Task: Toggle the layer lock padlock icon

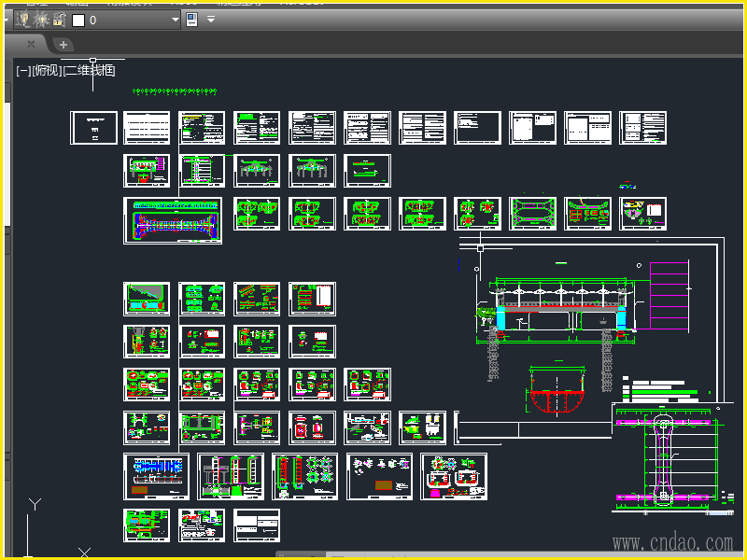Action: [x=58, y=20]
